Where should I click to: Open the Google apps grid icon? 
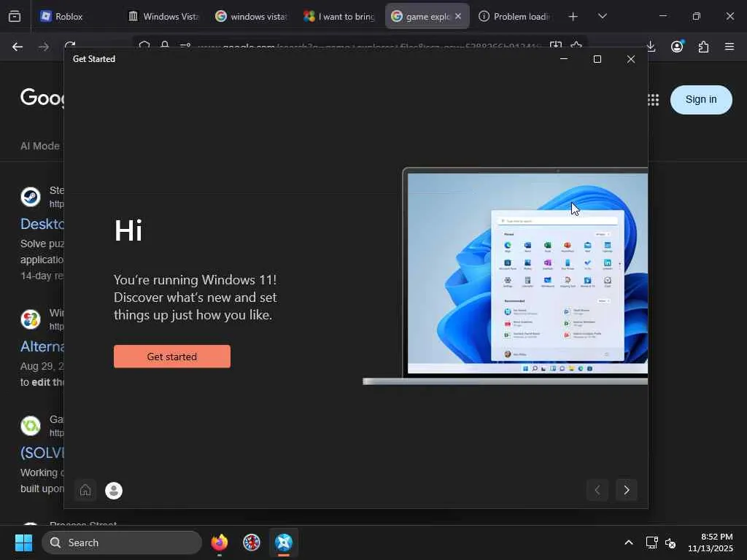click(653, 99)
